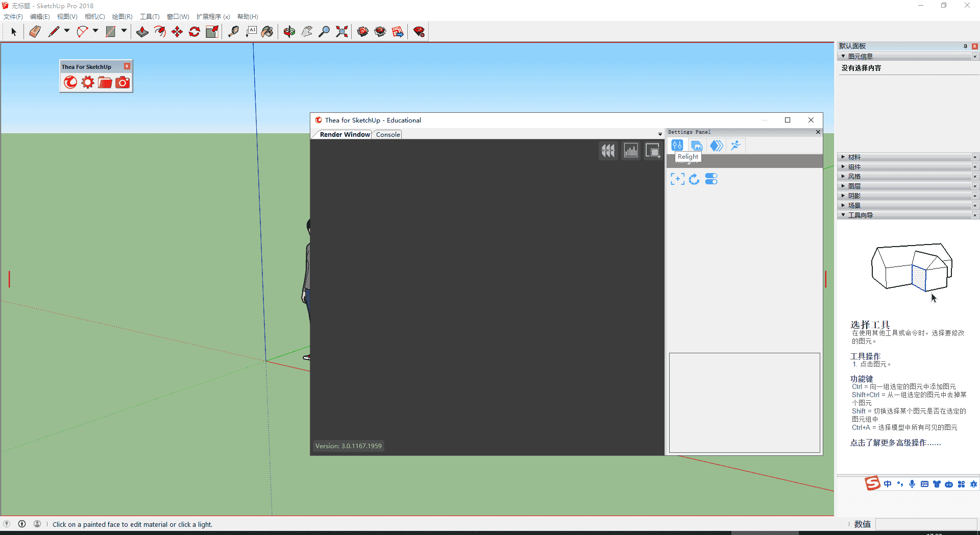Open the Thea render settings gear

click(87, 82)
